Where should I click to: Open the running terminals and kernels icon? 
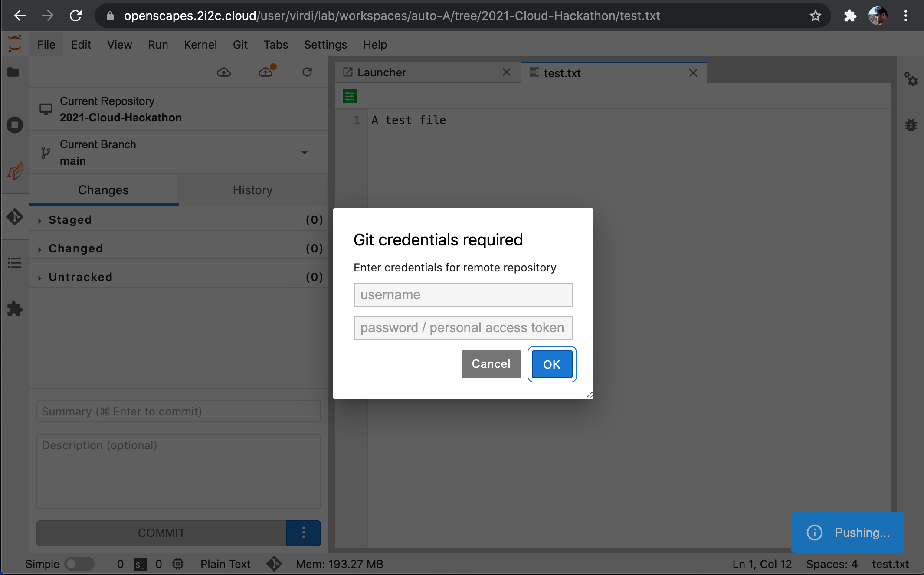15,125
